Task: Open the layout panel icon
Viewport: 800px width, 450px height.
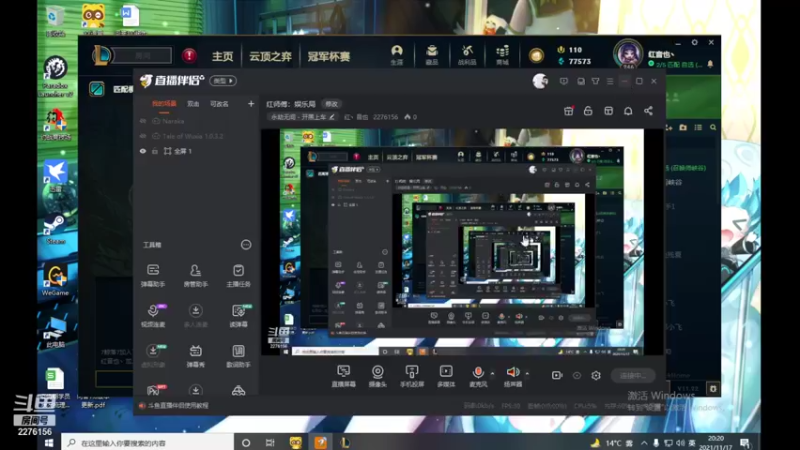Action: [x=608, y=111]
